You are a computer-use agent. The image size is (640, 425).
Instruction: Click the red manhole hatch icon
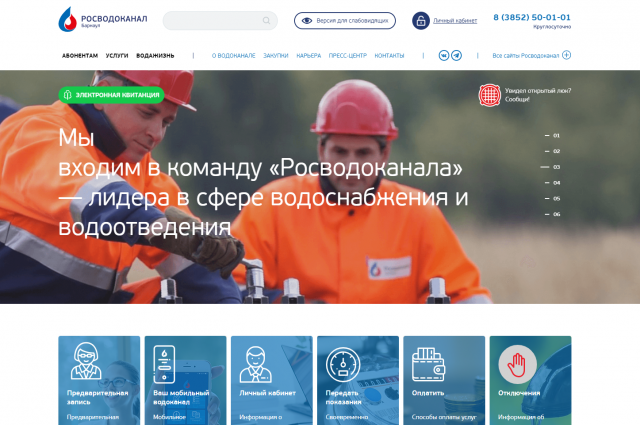489,95
